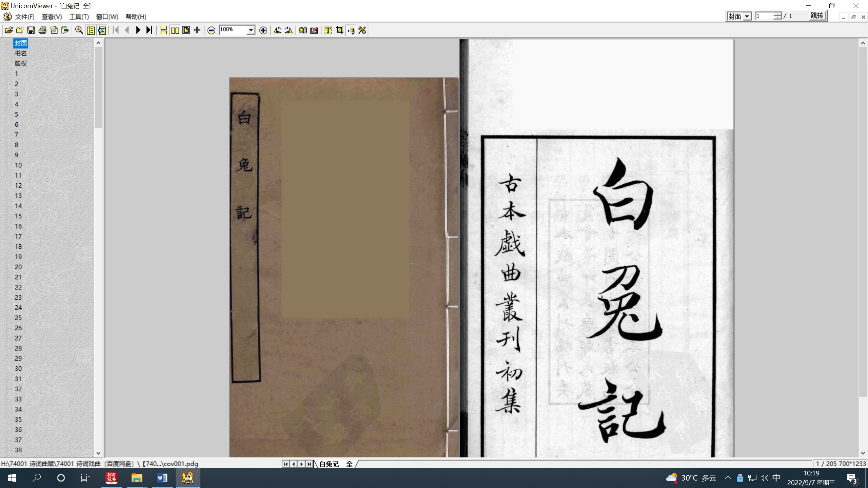Select the crop tool icon

[339, 30]
